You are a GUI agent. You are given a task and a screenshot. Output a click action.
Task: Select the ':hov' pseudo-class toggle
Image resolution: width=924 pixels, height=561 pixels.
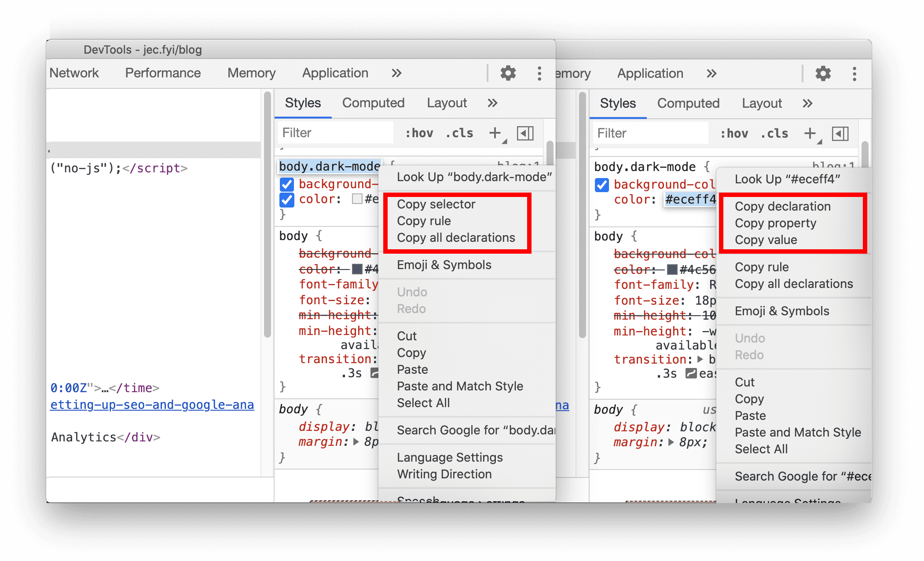(415, 134)
